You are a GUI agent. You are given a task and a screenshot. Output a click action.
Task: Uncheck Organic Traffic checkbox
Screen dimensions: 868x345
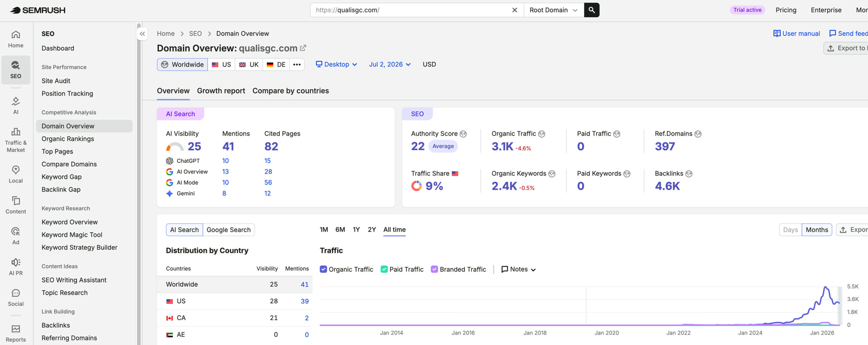coord(323,269)
